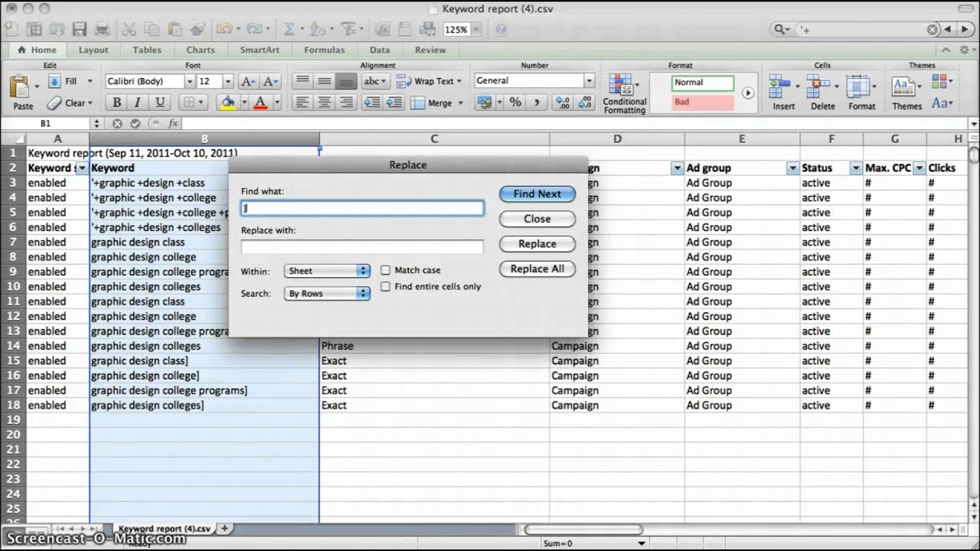
Task: Click the Undo arrow icon
Action: coord(223,29)
